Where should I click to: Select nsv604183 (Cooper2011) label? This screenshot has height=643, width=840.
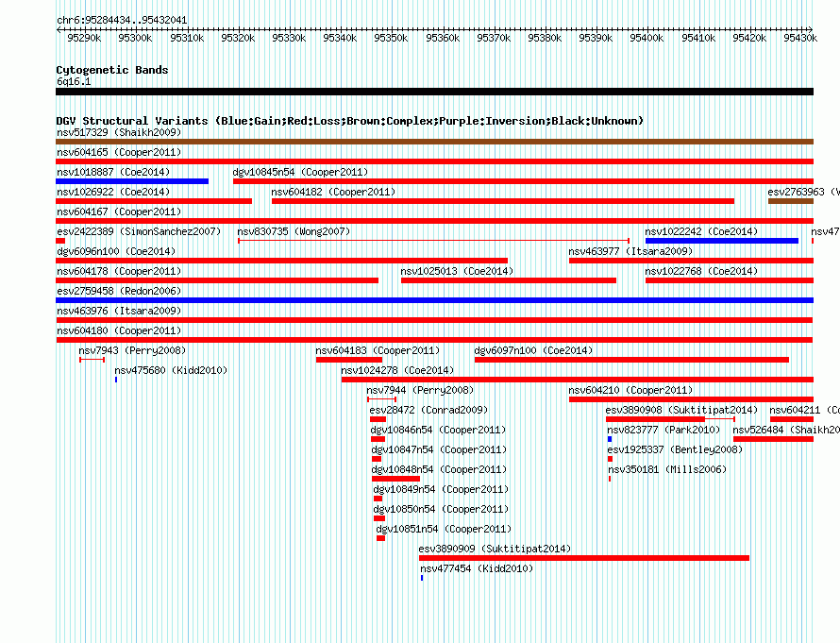pos(378,350)
